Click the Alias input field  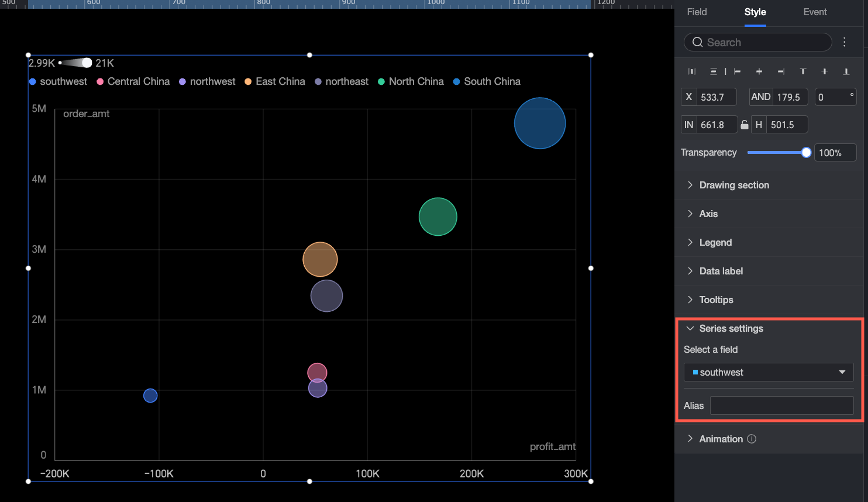[x=782, y=405]
